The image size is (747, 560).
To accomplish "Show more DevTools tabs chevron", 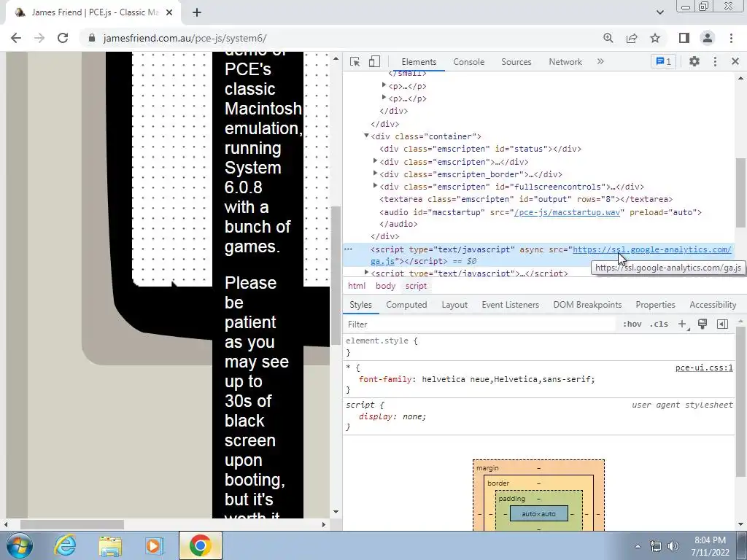I will pyautogui.click(x=600, y=61).
